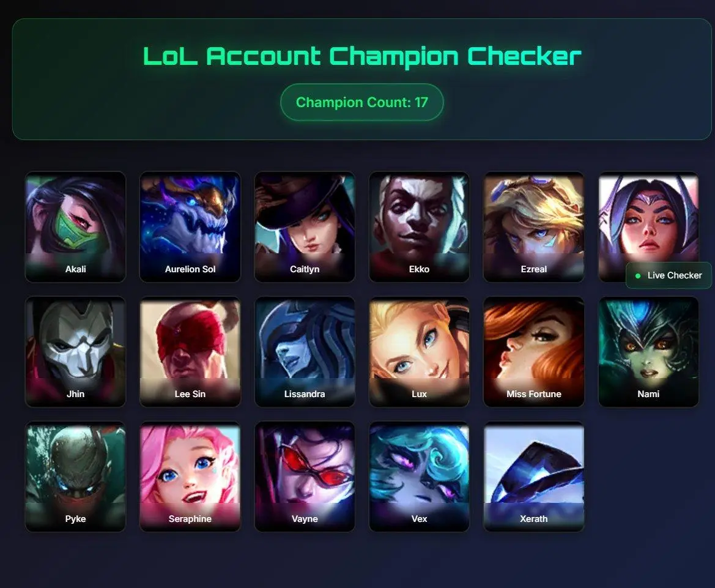
Task: Choose the Ekko champion portrait
Action: coord(419,227)
